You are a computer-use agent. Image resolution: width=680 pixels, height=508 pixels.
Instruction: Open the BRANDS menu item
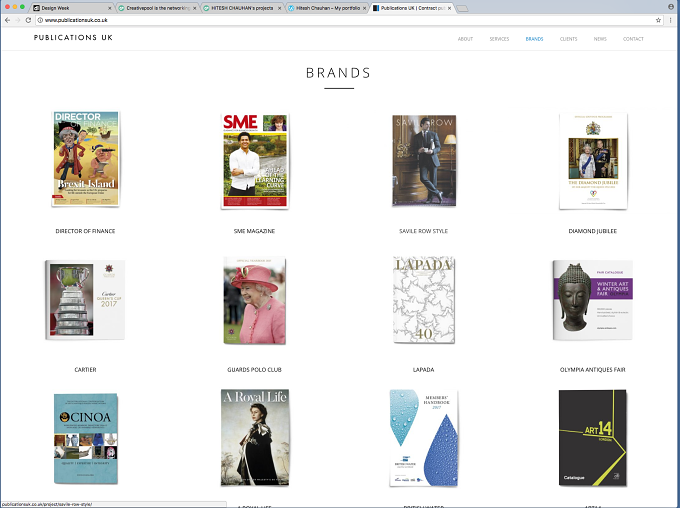click(534, 39)
